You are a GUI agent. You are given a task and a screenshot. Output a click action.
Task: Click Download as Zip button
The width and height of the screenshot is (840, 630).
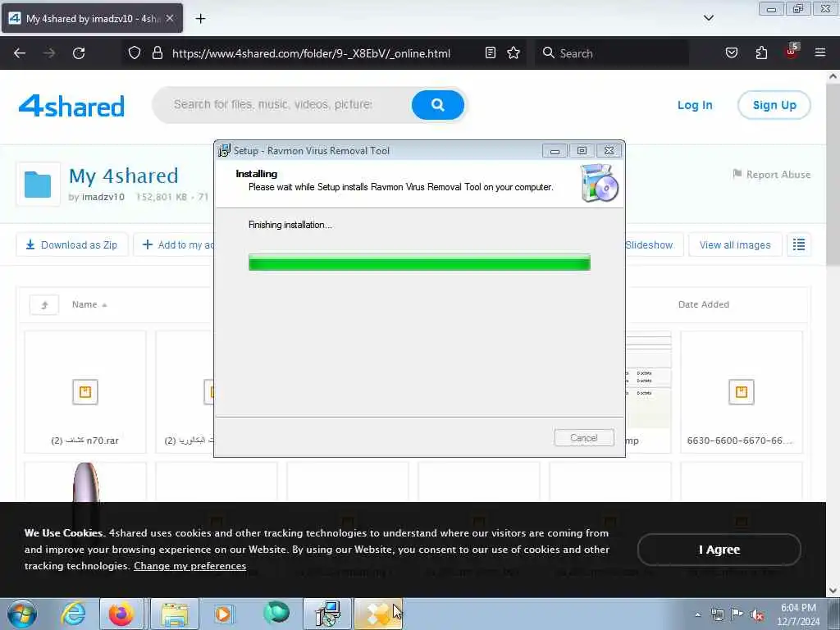72,244
